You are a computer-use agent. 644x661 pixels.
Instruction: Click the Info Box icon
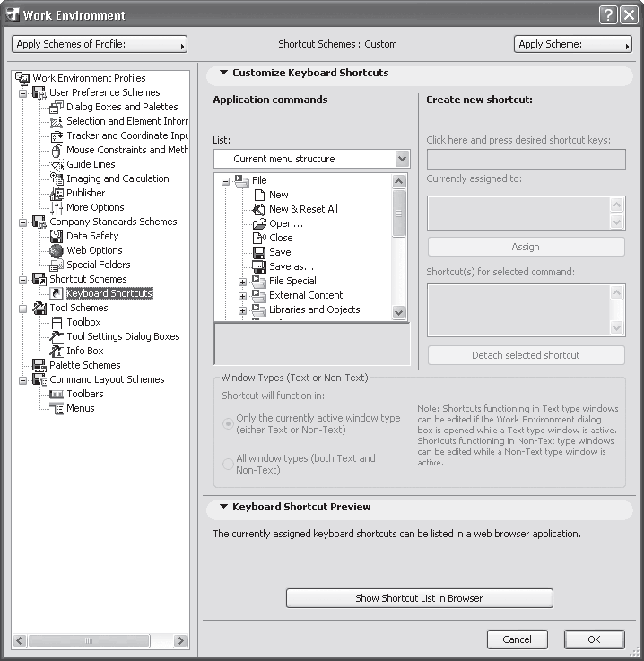pos(57,351)
